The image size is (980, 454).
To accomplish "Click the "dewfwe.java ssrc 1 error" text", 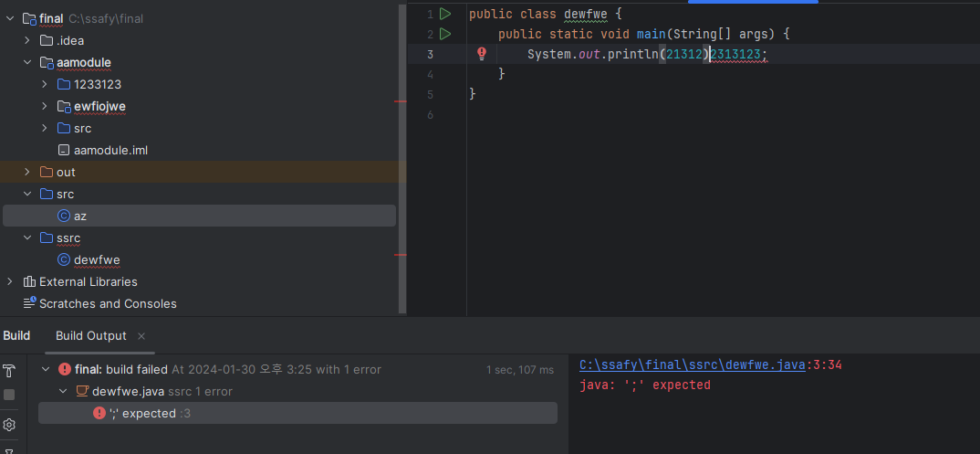I will [x=162, y=392].
